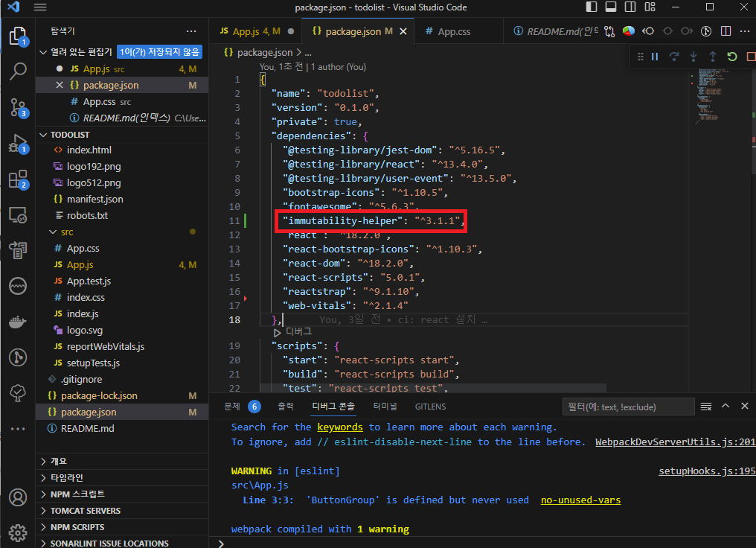Screen dimensions: 756x548
Task: Open the Search view in activity bar
Action: tap(18, 71)
